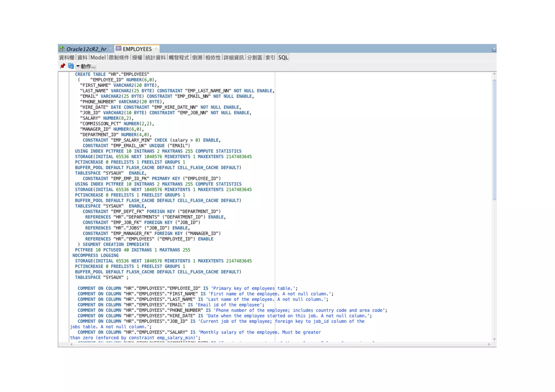Click the 'Primary key of employees table.' comment
This screenshot has width=555, height=392.
pyautogui.click(x=253, y=288)
